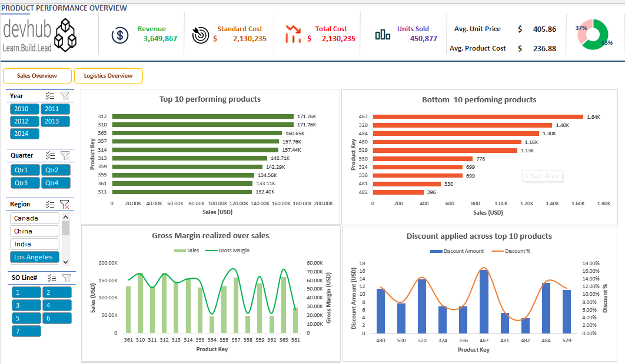
Task: Click the Region slicer scrollbar thumb
Action: point(66,228)
